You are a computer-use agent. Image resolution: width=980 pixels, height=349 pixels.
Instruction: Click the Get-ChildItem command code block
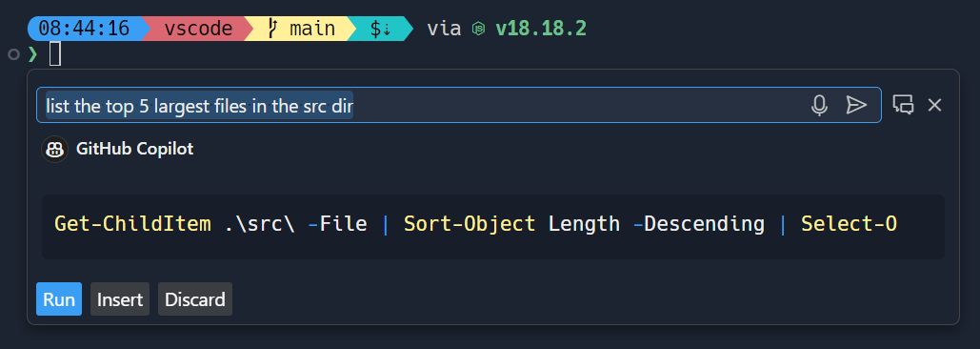click(492, 226)
